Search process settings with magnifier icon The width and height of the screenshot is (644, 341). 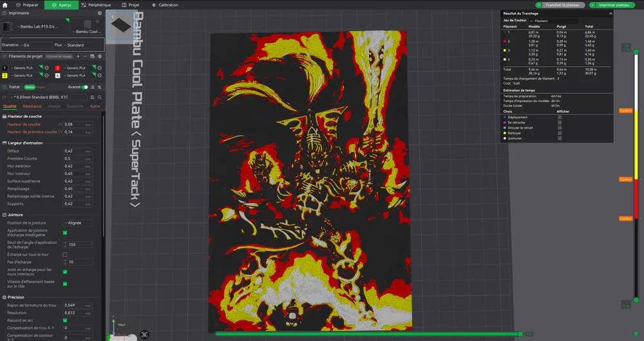(99, 97)
